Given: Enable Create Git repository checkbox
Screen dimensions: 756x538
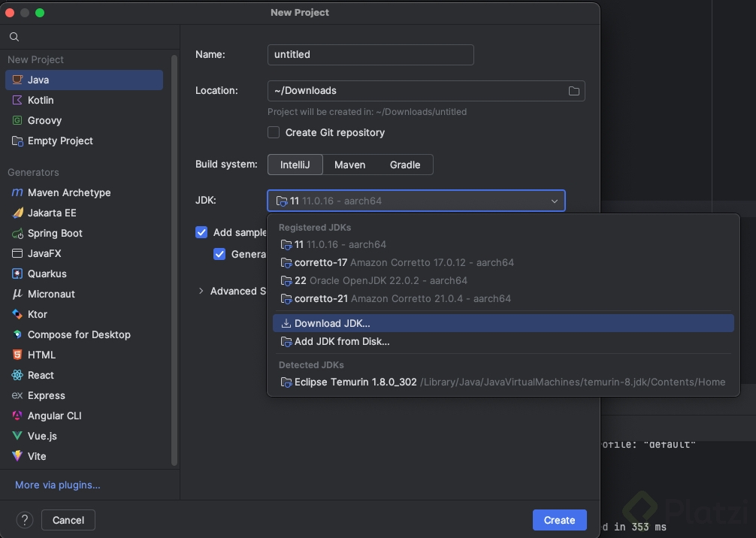Looking at the screenshot, I should (274, 132).
